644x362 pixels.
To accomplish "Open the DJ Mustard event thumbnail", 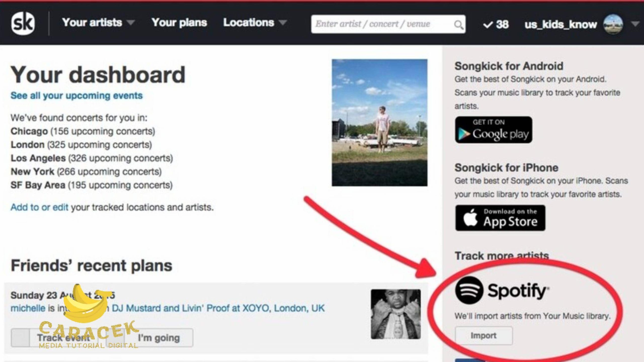I will pos(396,314).
